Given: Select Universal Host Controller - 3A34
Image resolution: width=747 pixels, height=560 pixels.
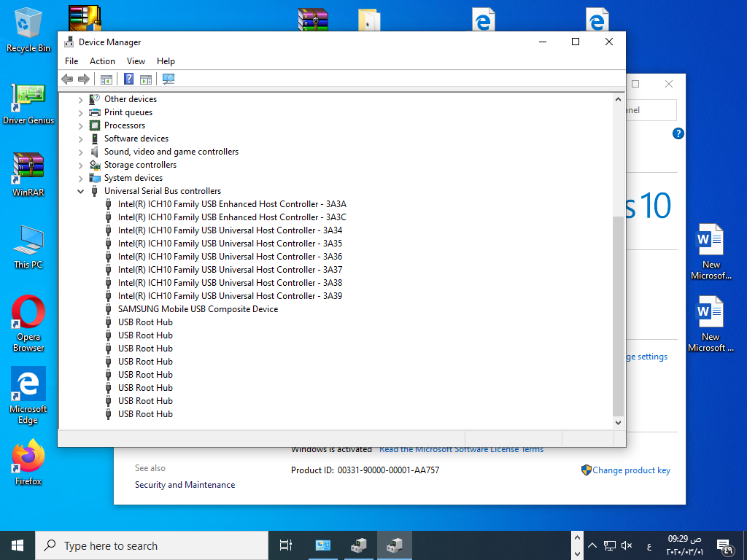Looking at the screenshot, I should tap(230, 230).
